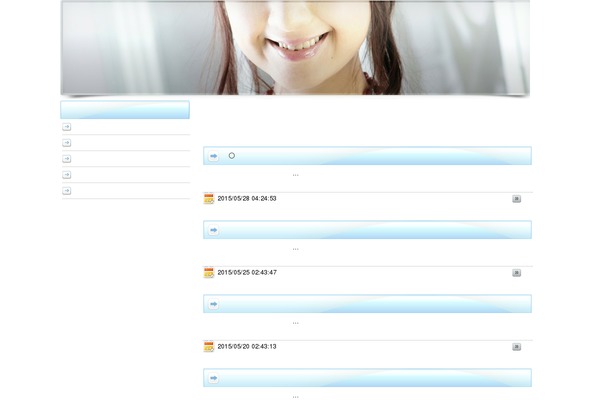600x400 pixels.
Task: Open the post dated 2015/05/28 04:24:53
Action: tap(247, 199)
